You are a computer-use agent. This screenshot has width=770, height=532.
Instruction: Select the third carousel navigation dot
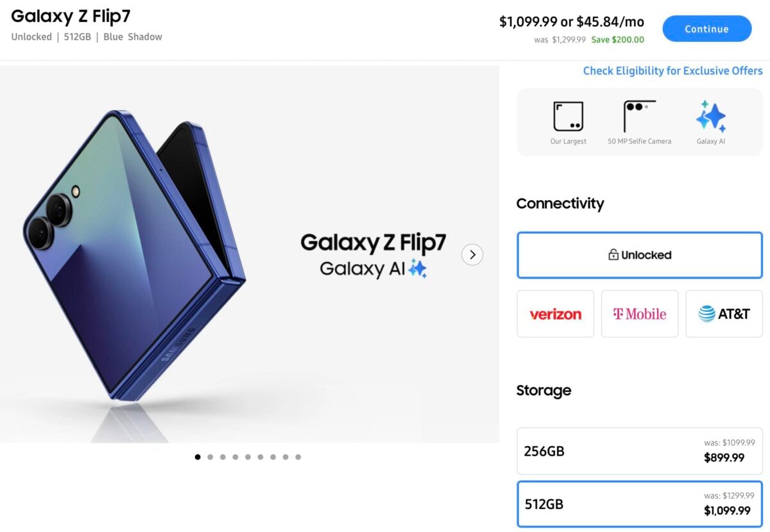point(223,457)
